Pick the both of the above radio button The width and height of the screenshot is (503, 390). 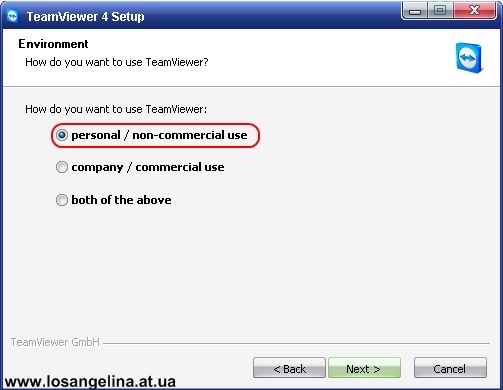[x=62, y=200]
